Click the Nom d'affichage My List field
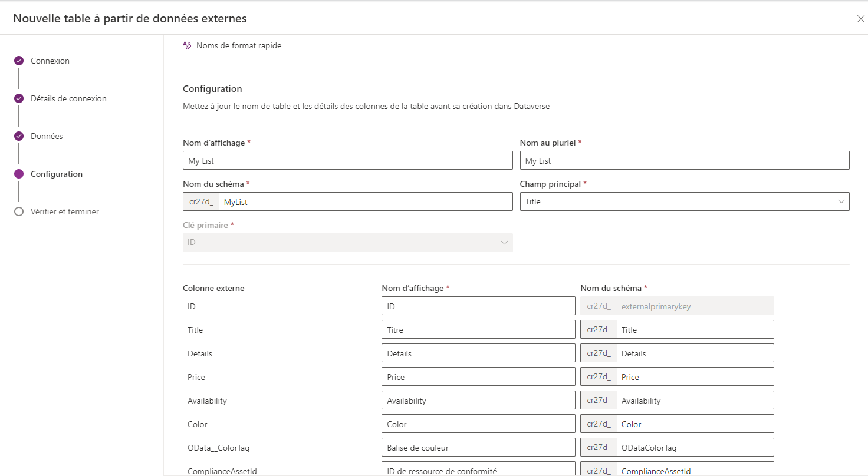Image resolution: width=868 pixels, height=476 pixels. pyautogui.click(x=348, y=160)
